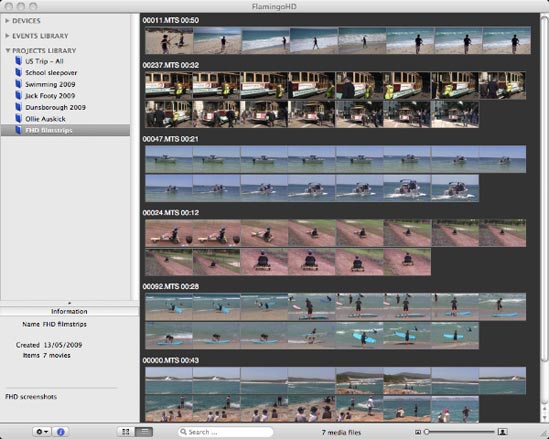Click last frame in 00237.MTS second row
549x439 pixels.
pyautogui.click(x=455, y=114)
